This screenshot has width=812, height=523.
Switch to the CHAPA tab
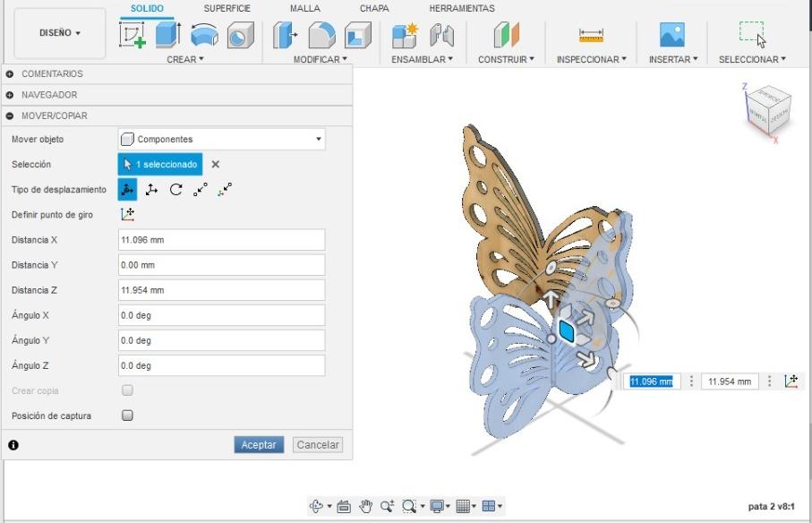tap(374, 8)
